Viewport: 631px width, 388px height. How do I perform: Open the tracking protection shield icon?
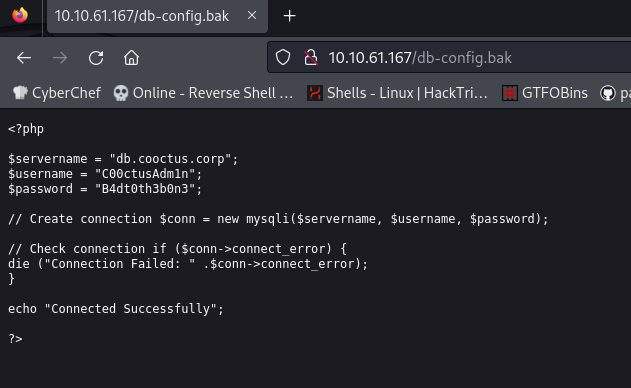pos(283,58)
